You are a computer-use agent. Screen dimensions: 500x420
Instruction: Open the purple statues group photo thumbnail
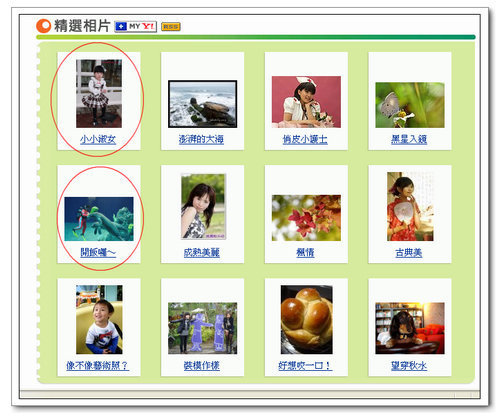pos(203,328)
